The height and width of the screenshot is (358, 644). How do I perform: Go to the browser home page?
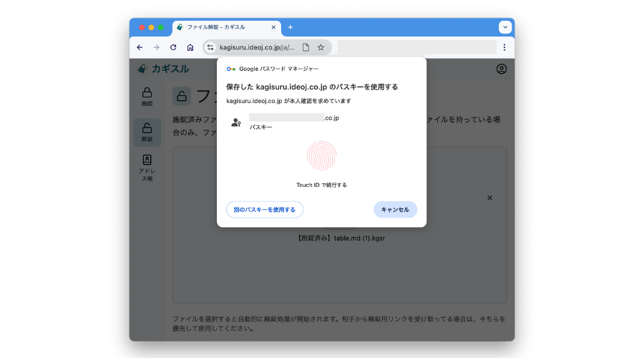(x=190, y=47)
